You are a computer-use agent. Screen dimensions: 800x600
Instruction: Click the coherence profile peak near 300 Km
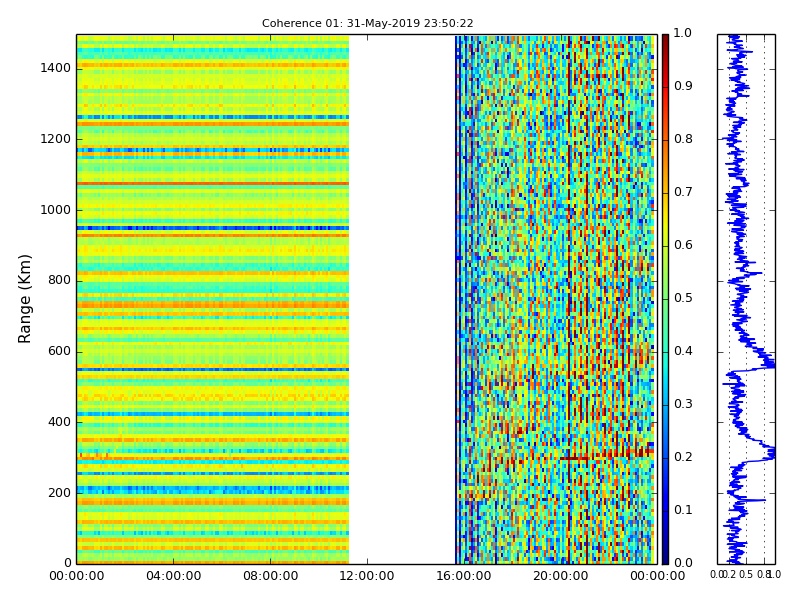769,453
